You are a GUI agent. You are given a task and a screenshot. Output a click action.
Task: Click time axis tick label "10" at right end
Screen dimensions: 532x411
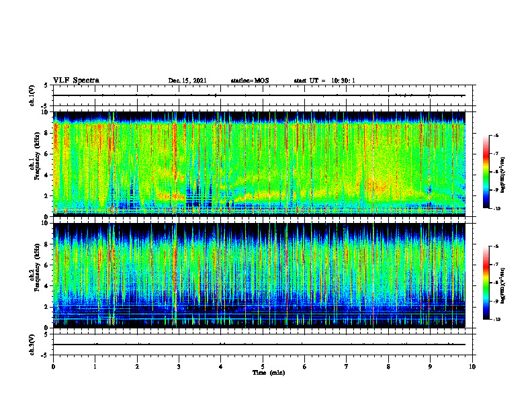coord(472,367)
